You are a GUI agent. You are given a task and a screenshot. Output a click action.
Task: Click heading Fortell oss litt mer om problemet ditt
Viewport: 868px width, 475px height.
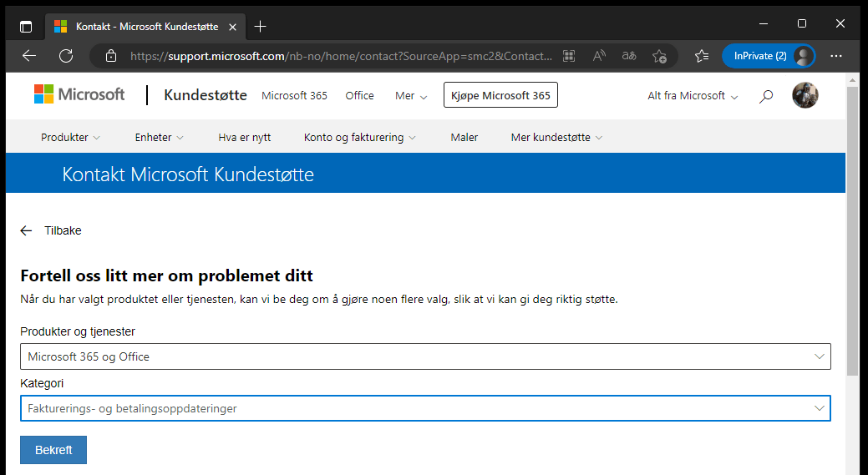pyautogui.click(x=166, y=275)
